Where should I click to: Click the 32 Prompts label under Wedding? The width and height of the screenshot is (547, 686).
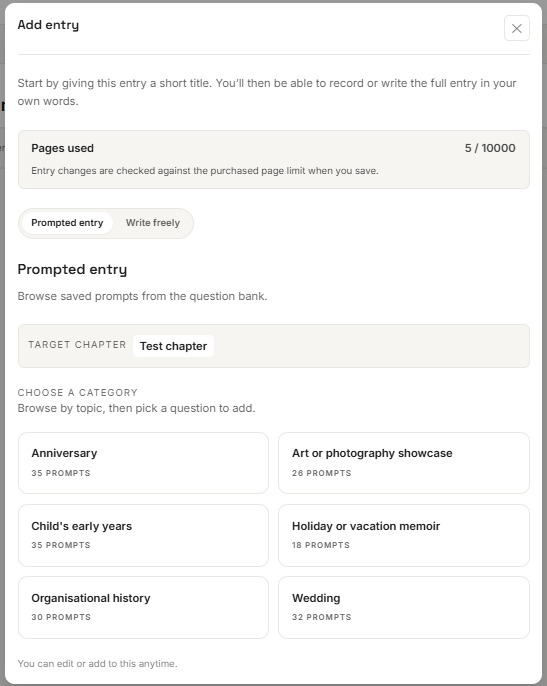pos(322,617)
